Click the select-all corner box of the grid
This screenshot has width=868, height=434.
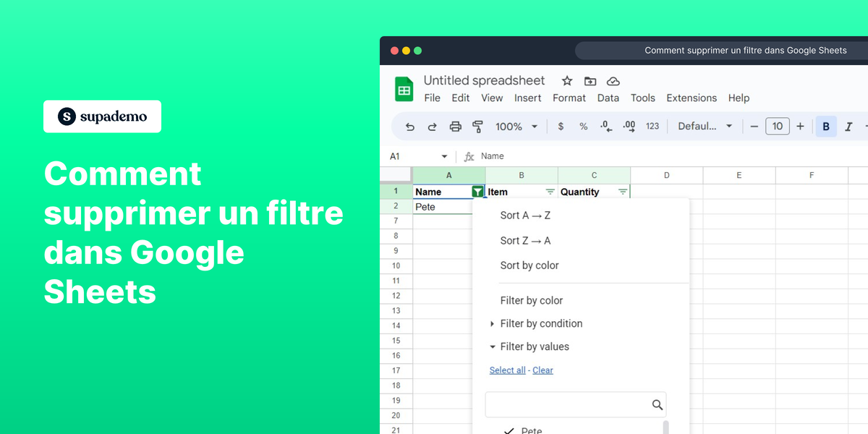[x=396, y=176]
